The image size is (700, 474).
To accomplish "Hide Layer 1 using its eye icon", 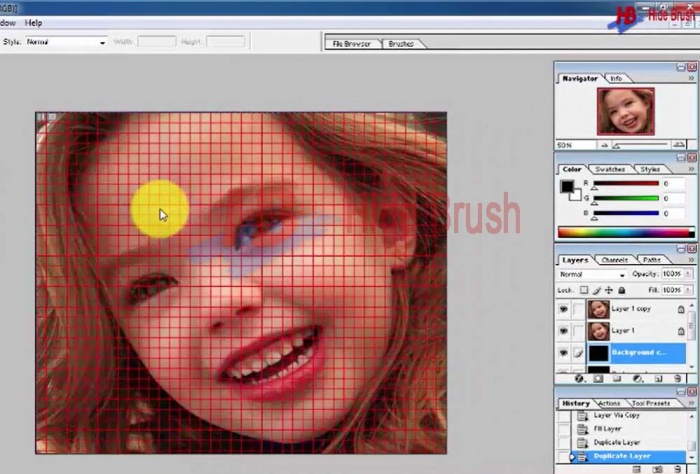I will (x=564, y=331).
